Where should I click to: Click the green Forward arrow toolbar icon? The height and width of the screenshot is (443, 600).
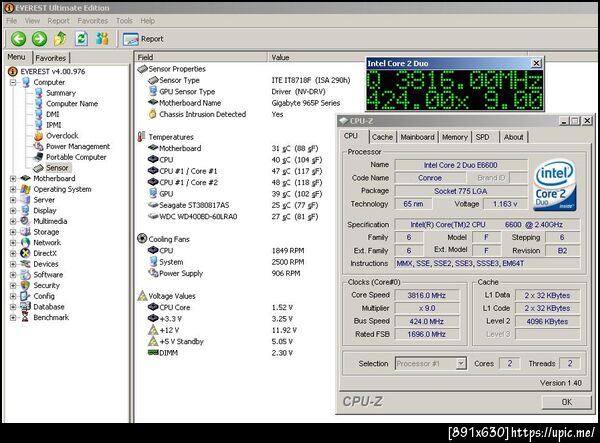point(39,39)
